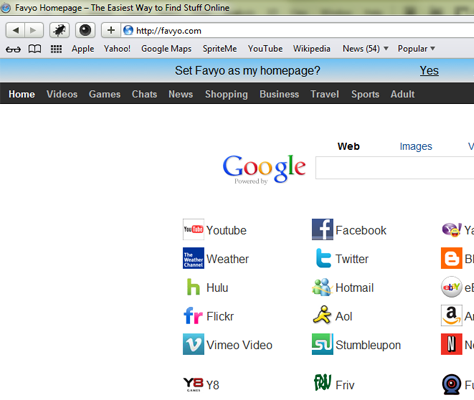Click the globe icon in the address bar
This screenshot has height=400, width=474.
pos(128,31)
